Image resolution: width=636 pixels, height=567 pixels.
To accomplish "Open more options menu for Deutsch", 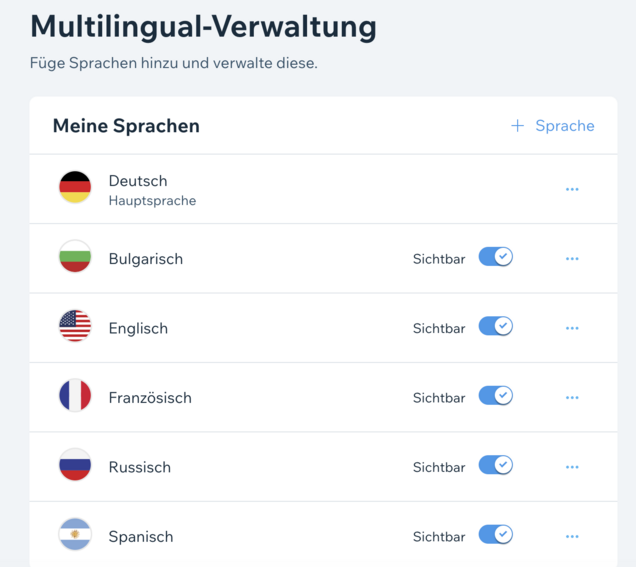I will click(572, 189).
